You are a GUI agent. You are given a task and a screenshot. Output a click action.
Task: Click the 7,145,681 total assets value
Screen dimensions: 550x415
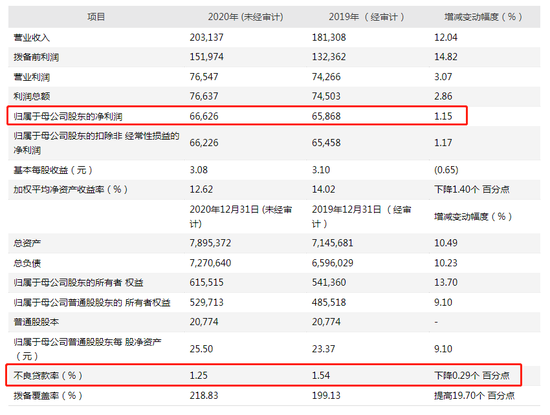coord(333,243)
